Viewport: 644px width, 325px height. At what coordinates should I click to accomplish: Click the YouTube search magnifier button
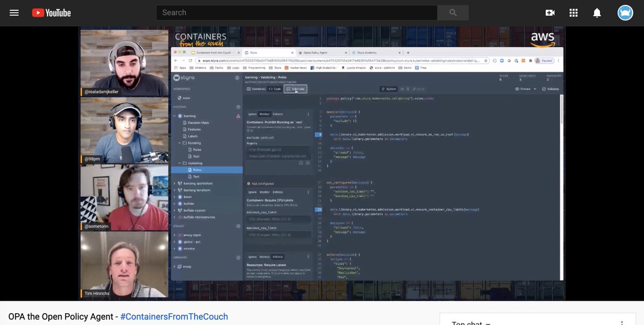pos(453,13)
